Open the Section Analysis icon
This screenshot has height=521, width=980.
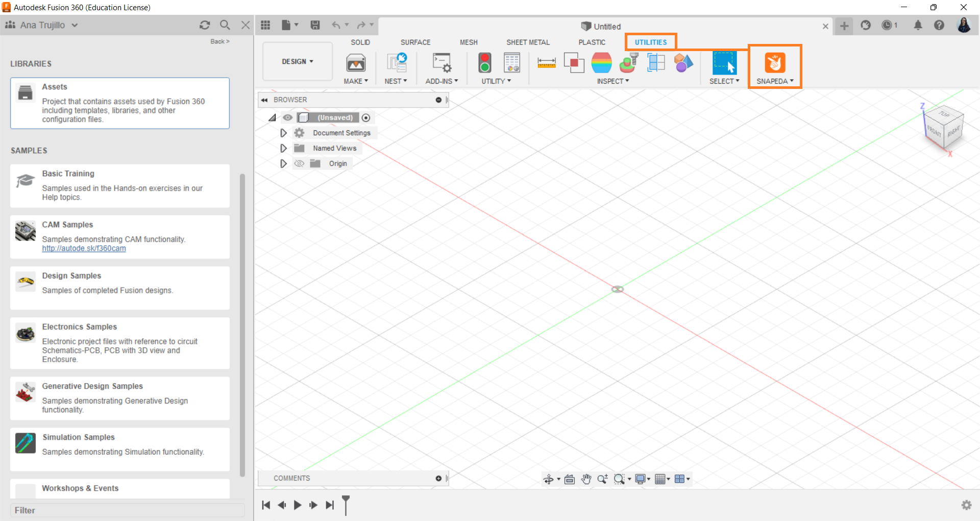coord(656,63)
